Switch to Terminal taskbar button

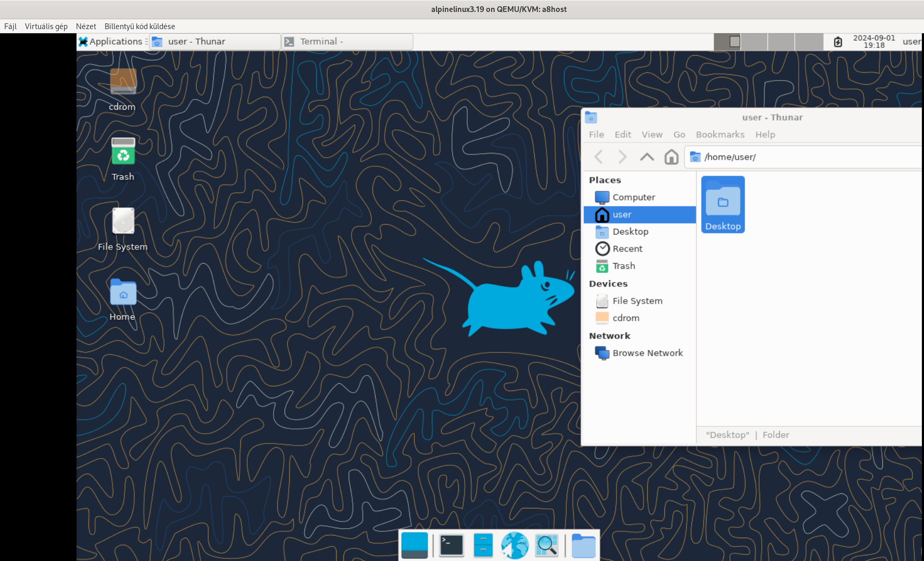[347, 42]
